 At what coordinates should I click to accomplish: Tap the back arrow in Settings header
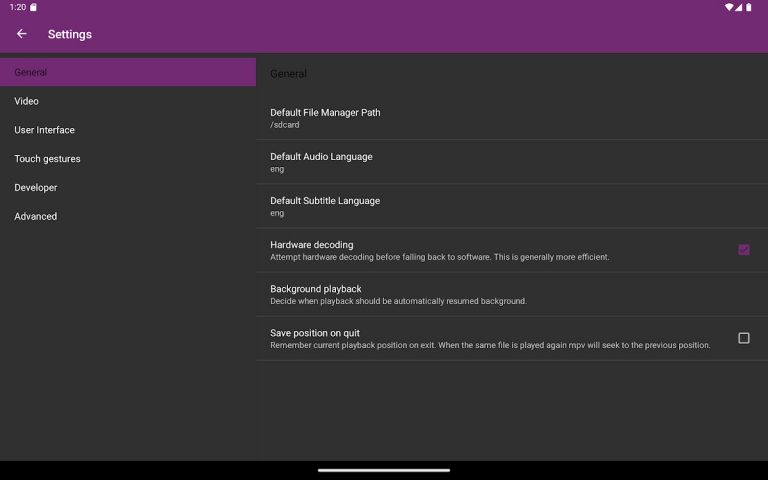22,34
